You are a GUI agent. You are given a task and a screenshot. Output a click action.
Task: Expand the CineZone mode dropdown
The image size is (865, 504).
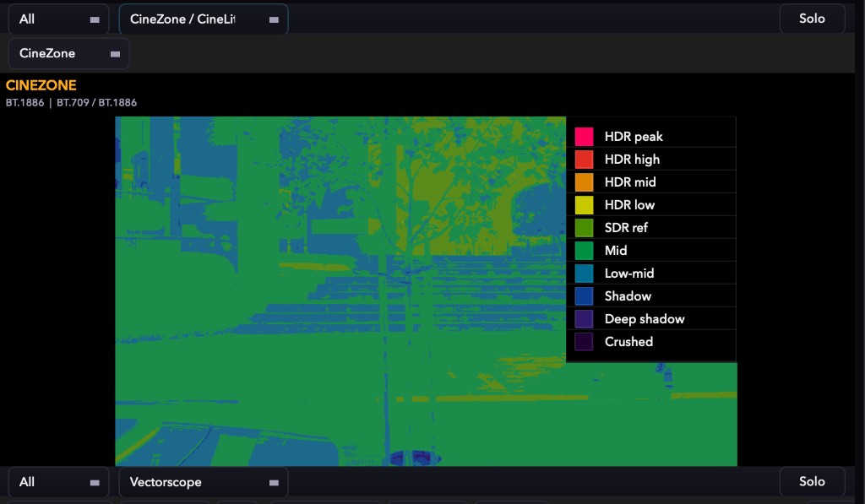pos(69,53)
